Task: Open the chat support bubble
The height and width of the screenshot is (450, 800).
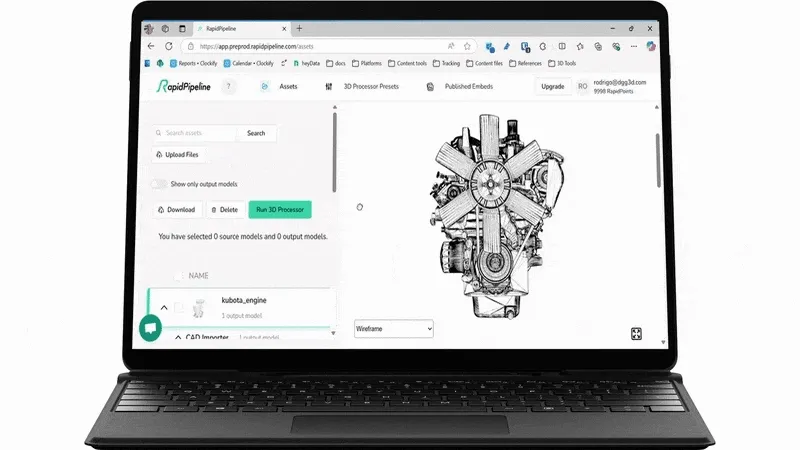Action: pyautogui.click(x=150, y=327)
